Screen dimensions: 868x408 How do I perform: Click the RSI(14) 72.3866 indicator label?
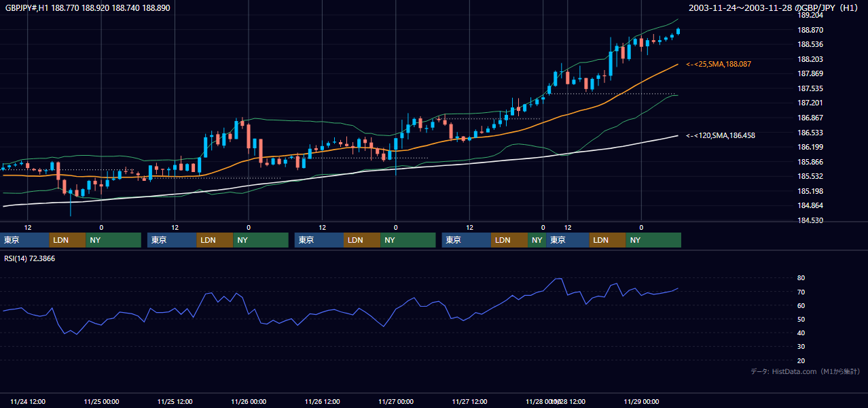(29, 258)
